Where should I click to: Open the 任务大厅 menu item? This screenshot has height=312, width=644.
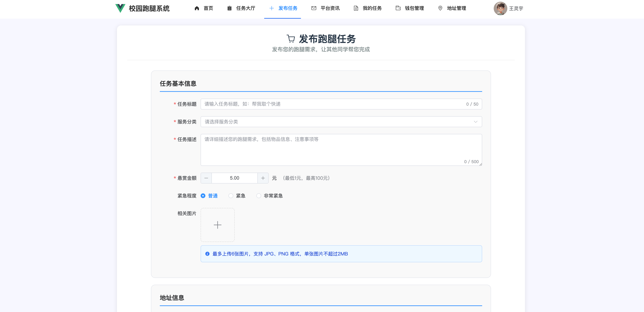pos(245,8)
